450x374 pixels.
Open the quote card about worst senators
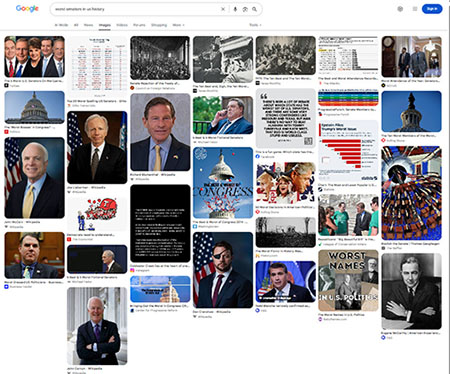(x=286, y=119)
